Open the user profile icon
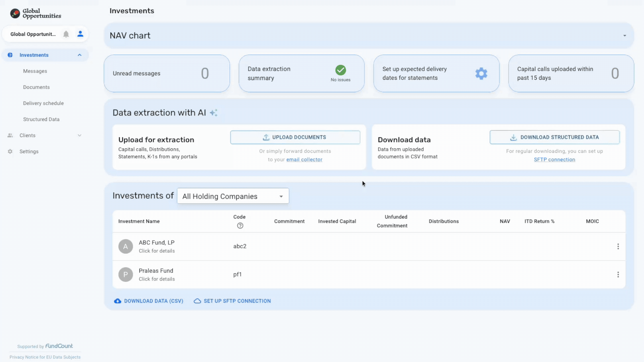The image size is (644, 362). point(80,34)
